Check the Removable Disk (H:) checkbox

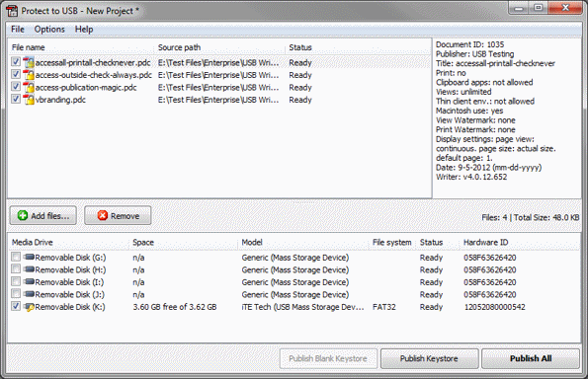coord(16,268)
